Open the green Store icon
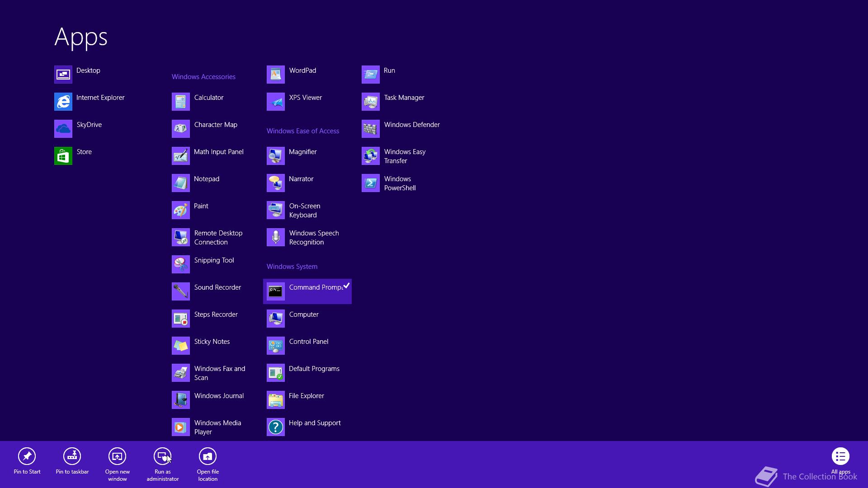The image size is (868, 488). (63, 156)
